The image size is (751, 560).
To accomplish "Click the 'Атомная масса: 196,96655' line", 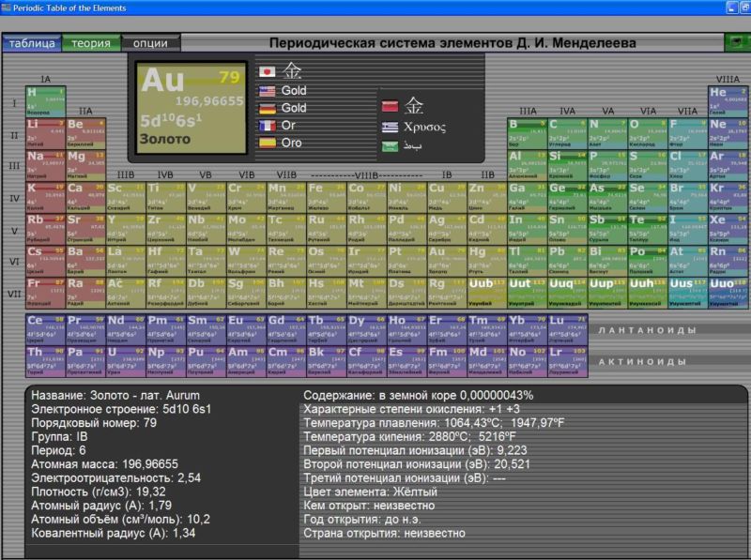I will pos(104,464).
